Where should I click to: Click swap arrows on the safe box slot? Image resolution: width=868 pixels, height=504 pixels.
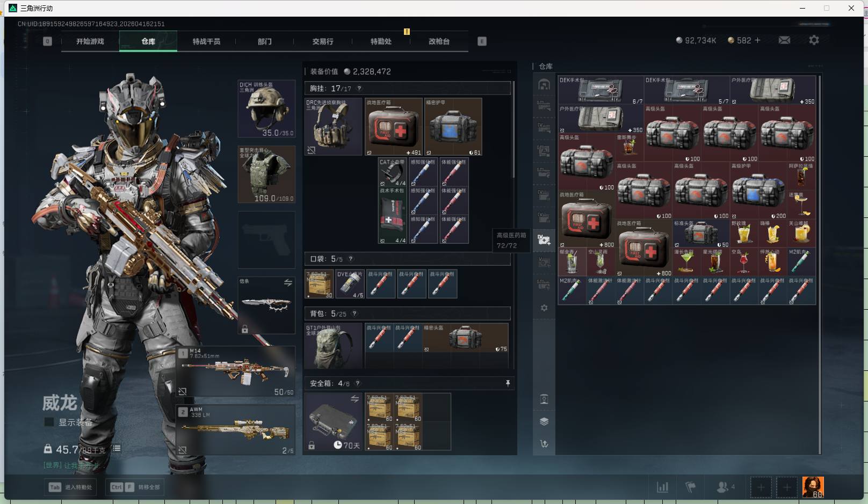pyautogui.click(x=355, y=398)
